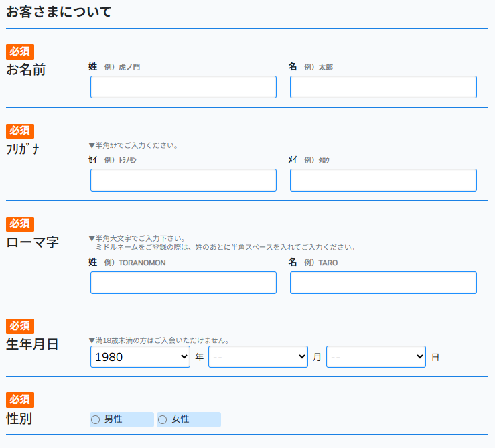Expand the birth day dropdown before 日

pyautogui.click(x=376, y=357)
